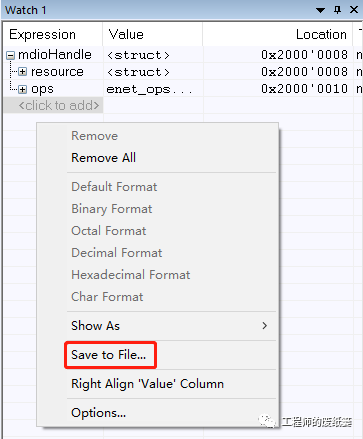Expand the ops member node
Image resolution: width=363 pixels, height=439 pixels.
22,89
